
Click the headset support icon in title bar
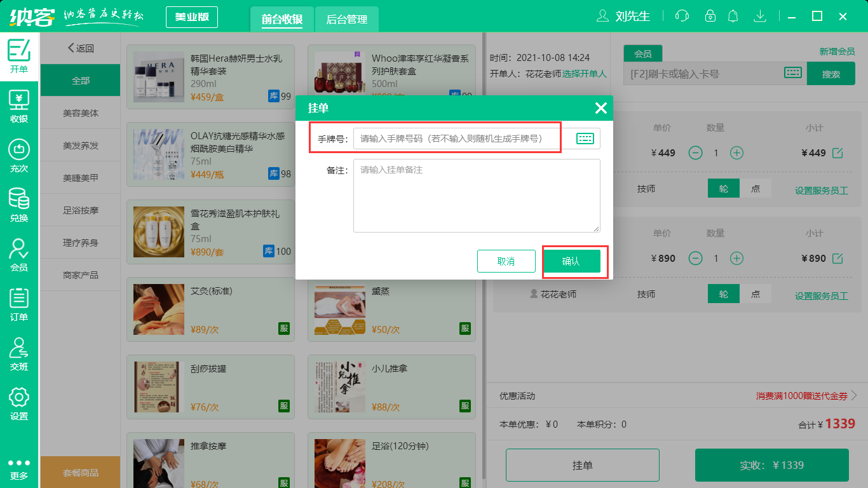[682, 16]
